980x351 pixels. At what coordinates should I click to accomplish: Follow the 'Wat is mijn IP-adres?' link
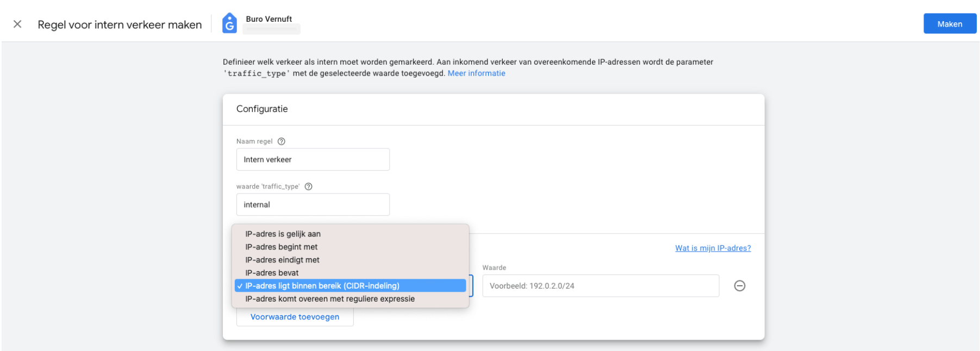pyautogui.click(x=713, y=248)
